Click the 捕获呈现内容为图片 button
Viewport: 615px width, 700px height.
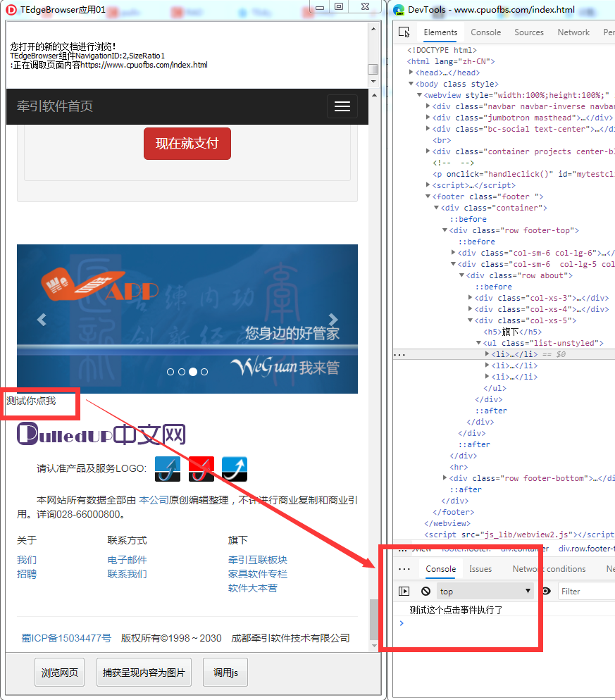click(x=144, y=673)
